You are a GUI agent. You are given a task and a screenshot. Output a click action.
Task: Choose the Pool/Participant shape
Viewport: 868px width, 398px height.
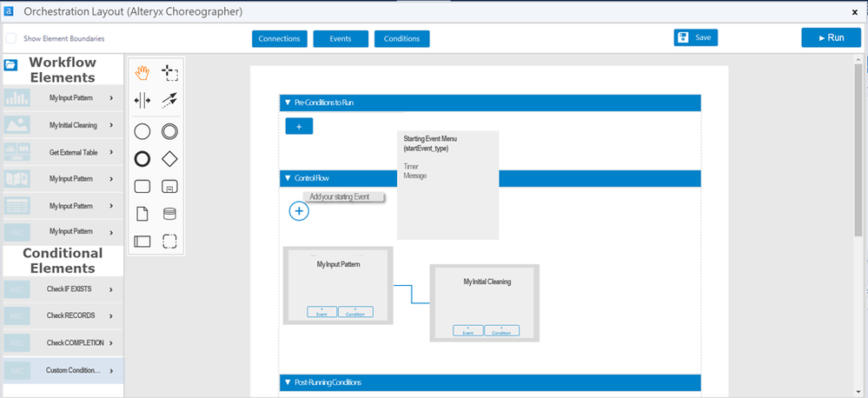click(142, 242)
